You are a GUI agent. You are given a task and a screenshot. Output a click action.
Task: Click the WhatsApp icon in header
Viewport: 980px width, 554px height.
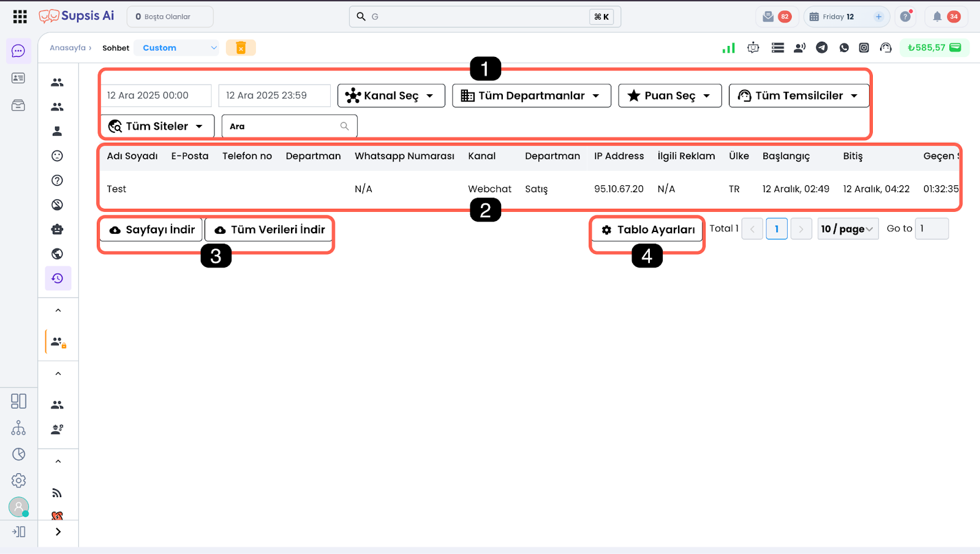click(844, 48)
